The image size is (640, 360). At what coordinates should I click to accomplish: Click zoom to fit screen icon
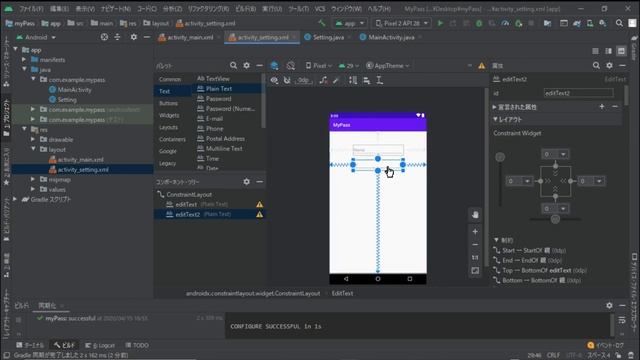click(x=475, y=271)
